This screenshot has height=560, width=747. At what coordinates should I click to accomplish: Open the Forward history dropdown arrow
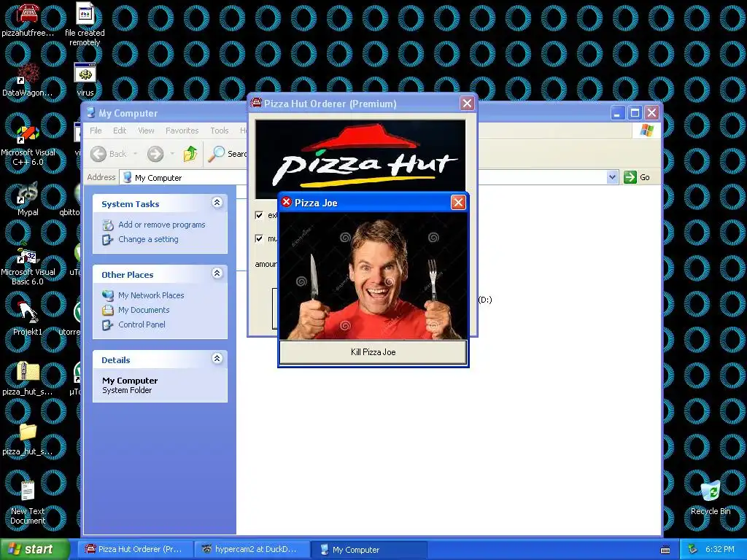(x=172, y=154)
